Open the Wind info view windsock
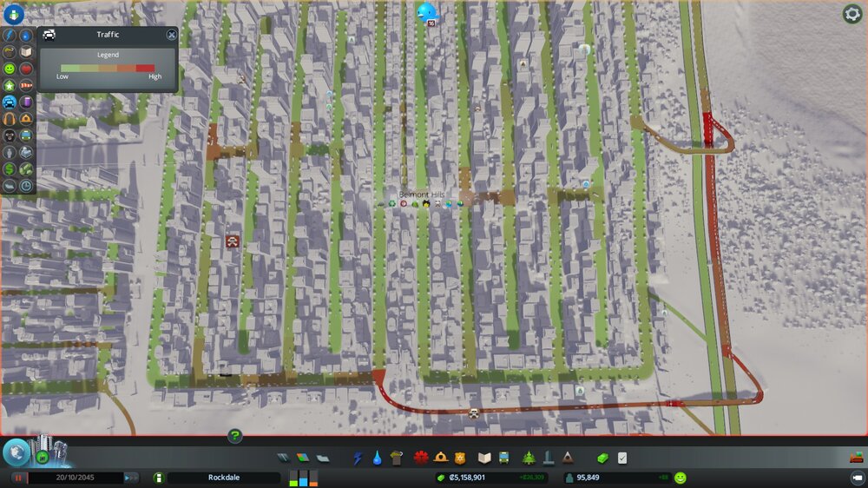Image resolution: width=868 pixels, height=488 pixels. point(26,85)
